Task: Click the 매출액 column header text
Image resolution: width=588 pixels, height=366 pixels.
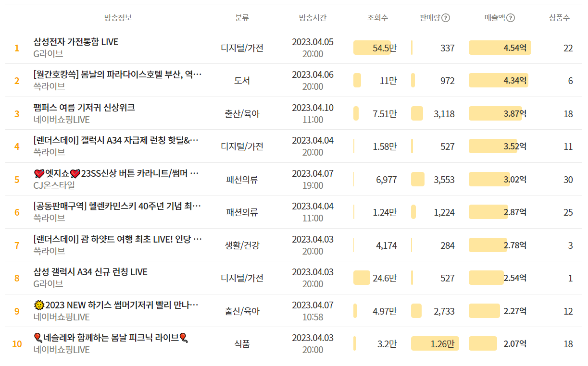Action: coord(495,18)
